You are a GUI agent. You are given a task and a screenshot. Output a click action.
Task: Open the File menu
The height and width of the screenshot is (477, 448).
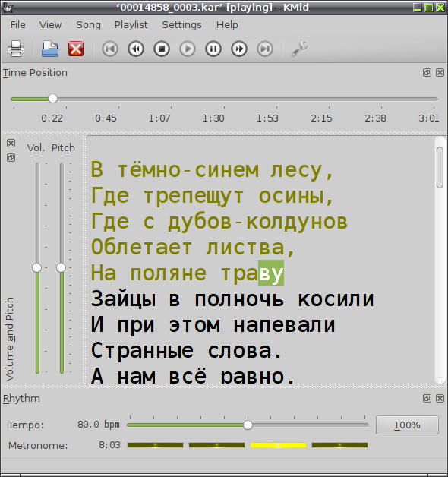[x=18, y=24]
